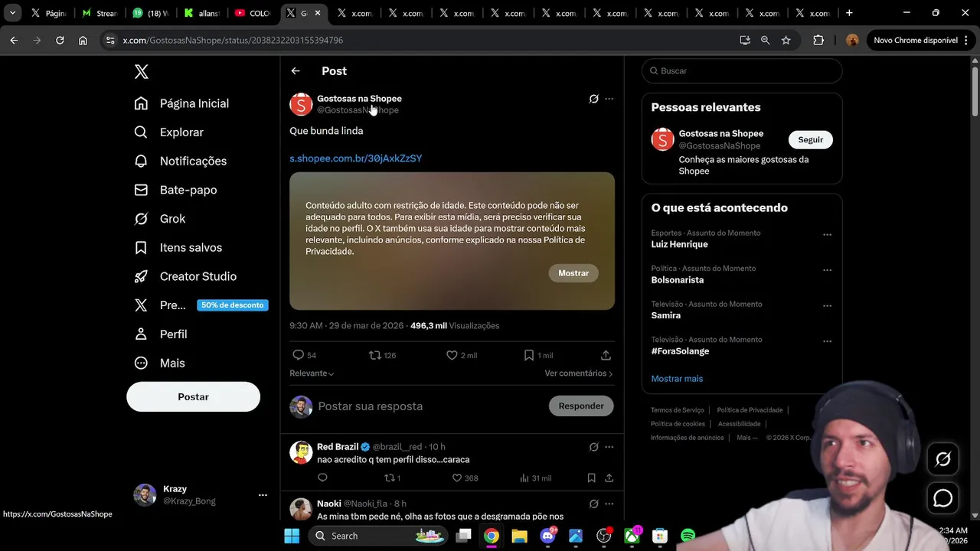
Task: Open Windows Start menu
Action: pos(292,536)
